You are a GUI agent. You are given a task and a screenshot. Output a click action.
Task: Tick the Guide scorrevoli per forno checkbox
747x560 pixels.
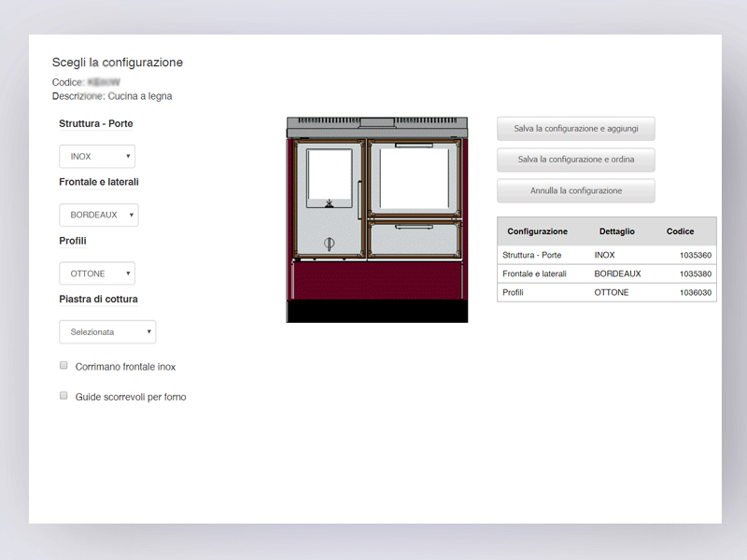pyautogui.click(x=64, y=396)
